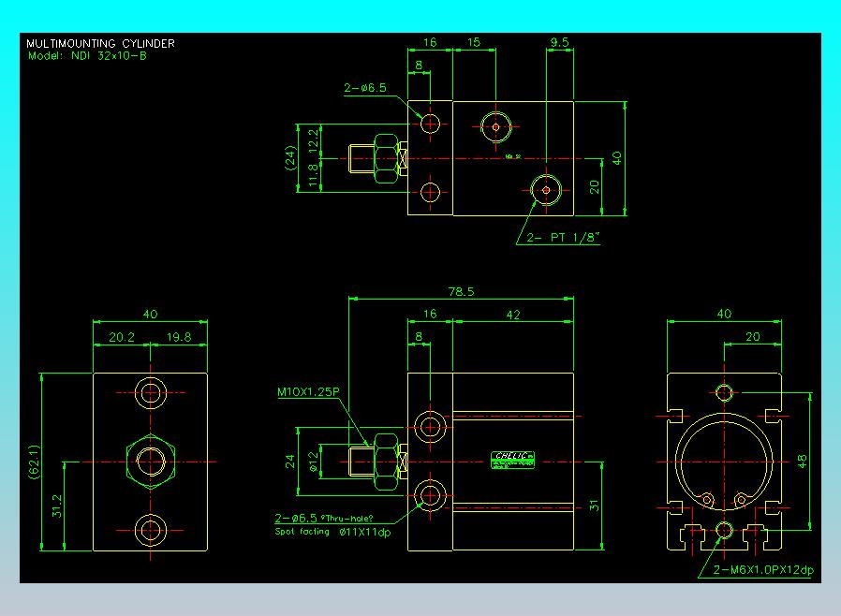Select the 2-M6X1.0PX12dp callout
841x616 pixels.
point(763,570)
